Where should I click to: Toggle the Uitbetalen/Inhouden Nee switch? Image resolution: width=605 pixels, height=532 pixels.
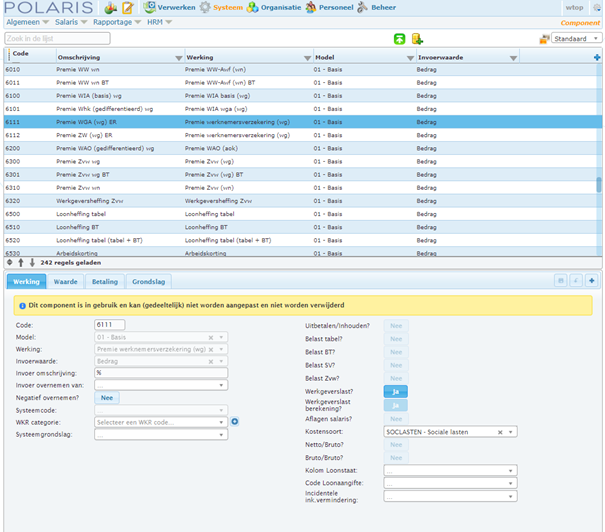(x=396, y=326)
